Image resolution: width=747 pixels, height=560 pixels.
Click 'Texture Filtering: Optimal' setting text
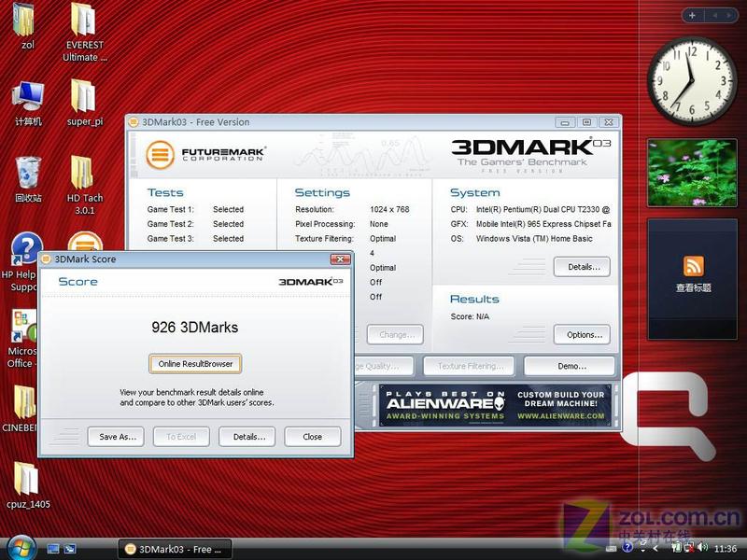point(345,239)
